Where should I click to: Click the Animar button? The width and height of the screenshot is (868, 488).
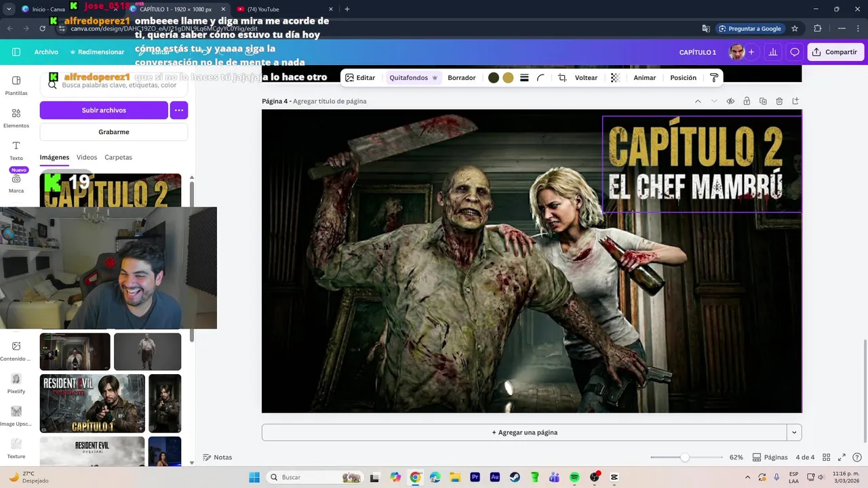tap(644, 78)
